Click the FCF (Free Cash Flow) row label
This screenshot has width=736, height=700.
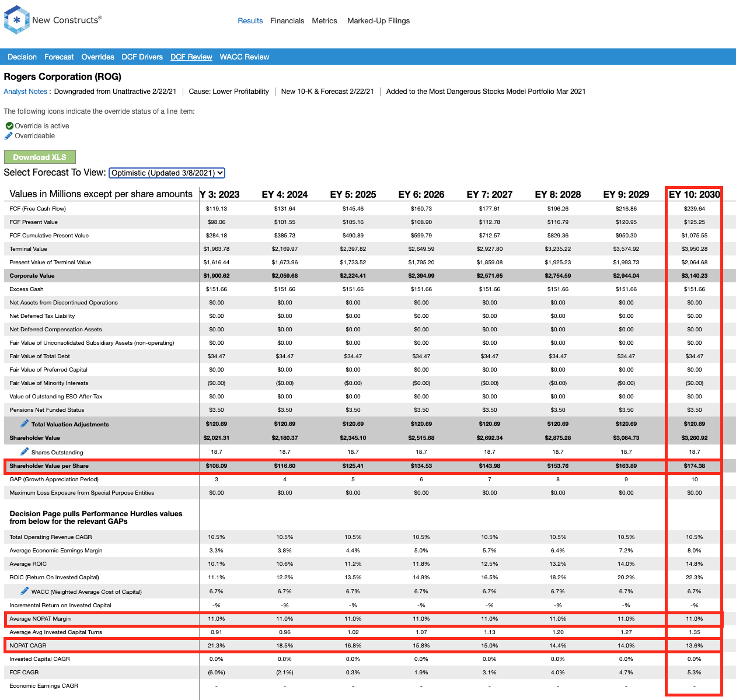click(x=38, y=209)
